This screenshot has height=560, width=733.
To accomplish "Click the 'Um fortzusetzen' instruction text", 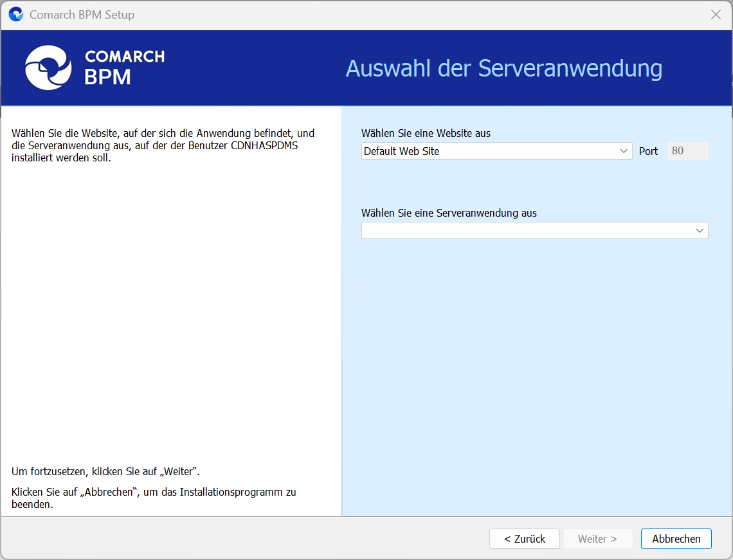I will [x=105, y=471].
